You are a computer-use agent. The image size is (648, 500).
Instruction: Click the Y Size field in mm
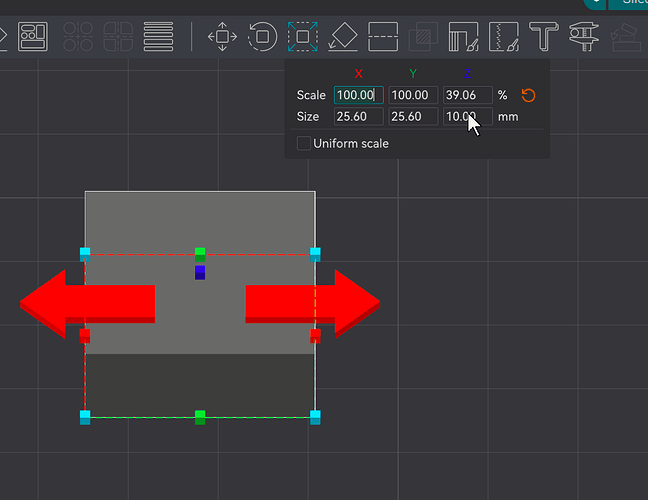tap(413, 117)
